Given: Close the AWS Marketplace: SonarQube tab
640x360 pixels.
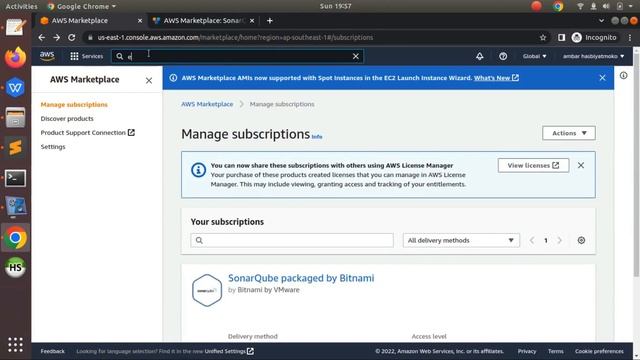Looking at the screenshot, I should tap(252, 20).
